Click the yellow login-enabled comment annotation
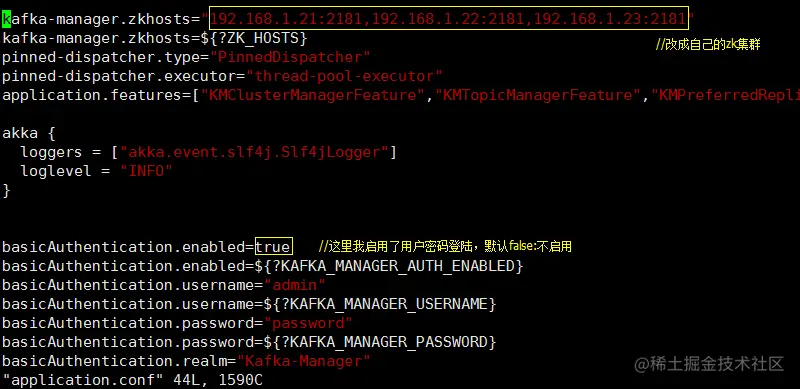Image resolution: width=800 pixels, height=389 pixels. (x=445, y=247)
